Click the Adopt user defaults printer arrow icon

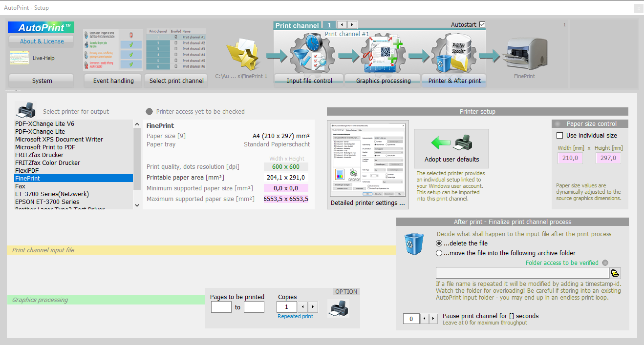coord(451,143)
